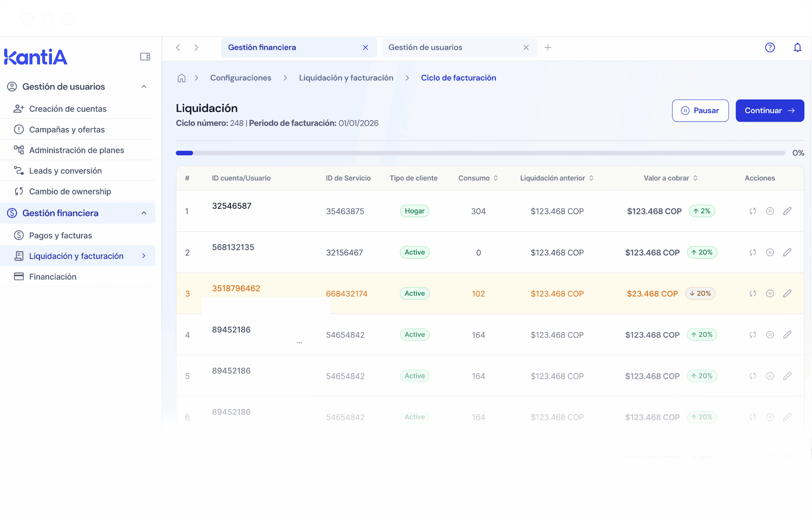Sort by Valor a cobrar column
Image resolution: width=812 pixels, height=520 pixels.
point(695,178)
